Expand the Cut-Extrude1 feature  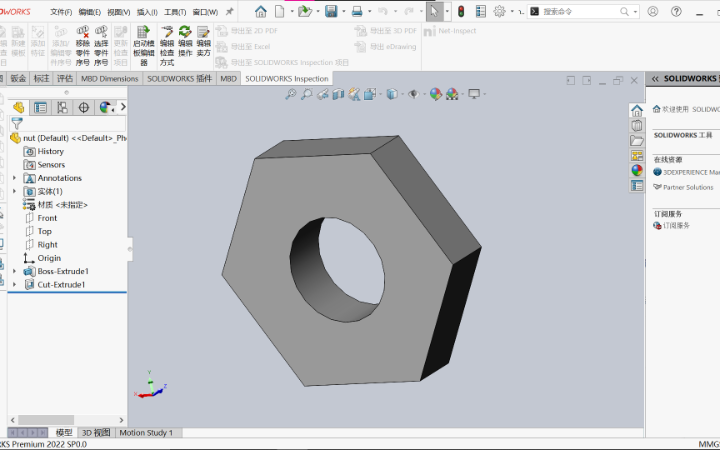tap(14, 284)
